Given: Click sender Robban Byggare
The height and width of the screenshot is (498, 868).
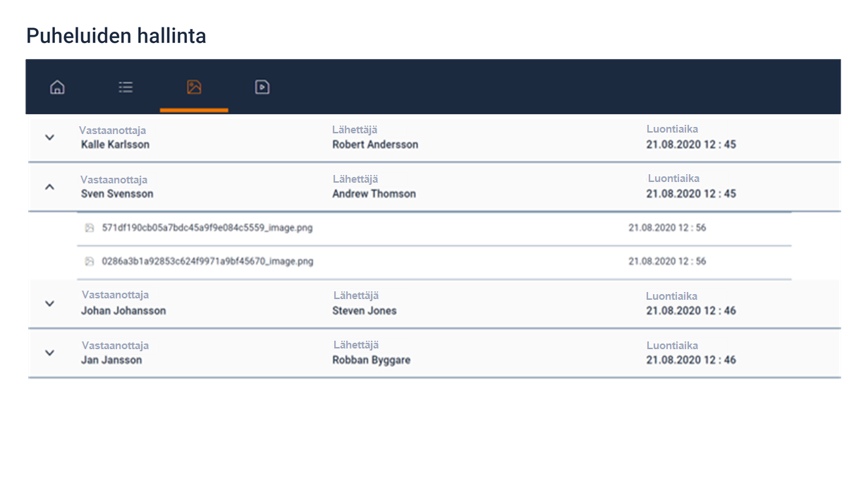Looking at the screenshot, I should [x=371, y=360].
